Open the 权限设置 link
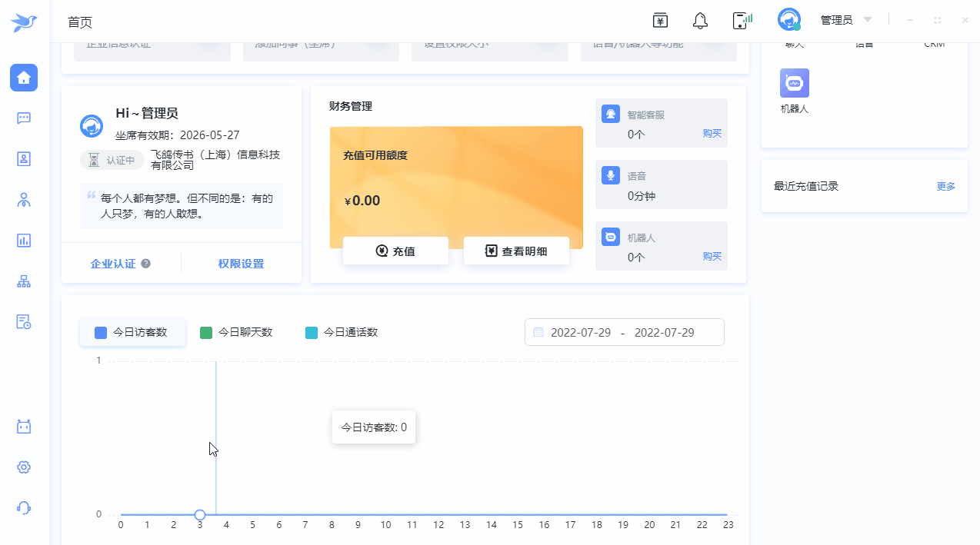 [x=241, y=264]
